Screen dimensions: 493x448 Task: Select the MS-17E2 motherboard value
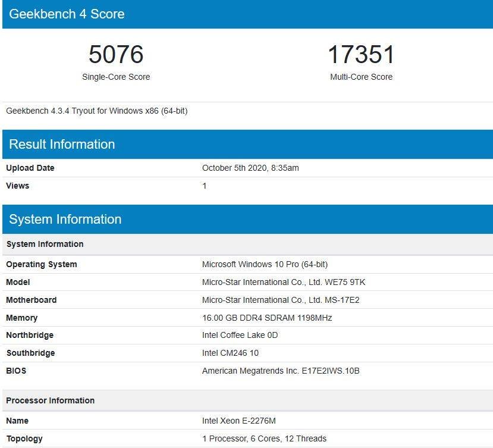281,300
